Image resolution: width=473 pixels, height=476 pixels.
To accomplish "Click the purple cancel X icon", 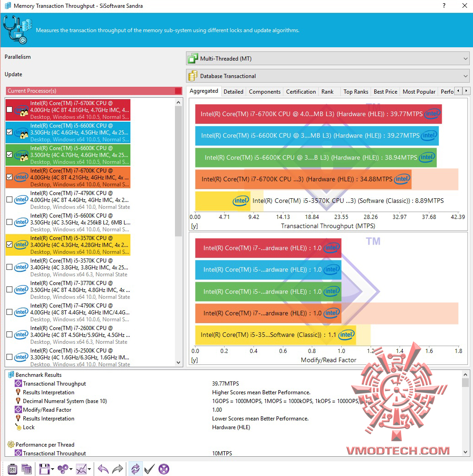I will [x=164, y=469].
